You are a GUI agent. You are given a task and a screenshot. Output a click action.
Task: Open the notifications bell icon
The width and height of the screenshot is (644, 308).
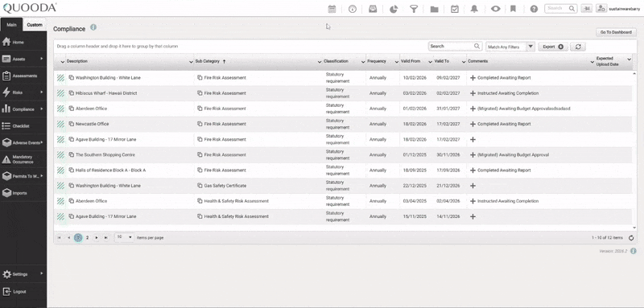[x=474, y=9]
